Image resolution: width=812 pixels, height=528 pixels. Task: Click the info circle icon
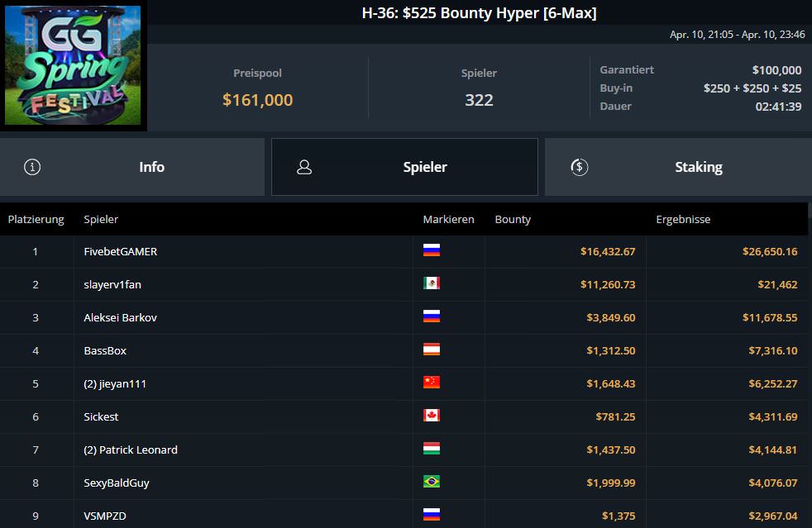(32, 167)
